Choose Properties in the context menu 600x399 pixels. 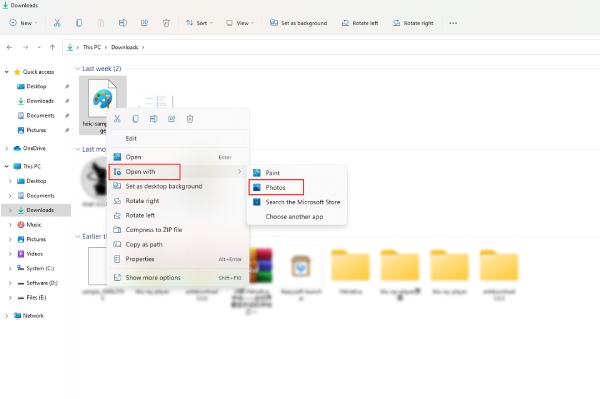point(178,259)
